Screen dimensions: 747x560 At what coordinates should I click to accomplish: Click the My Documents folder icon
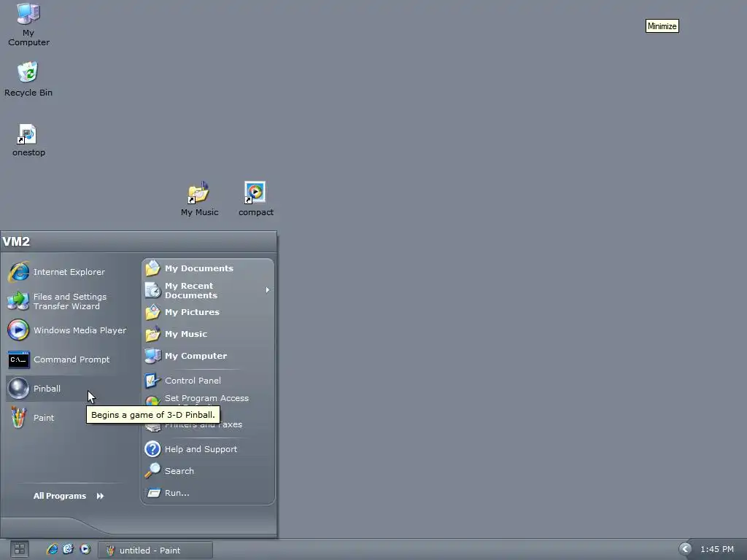coord(152,268)
